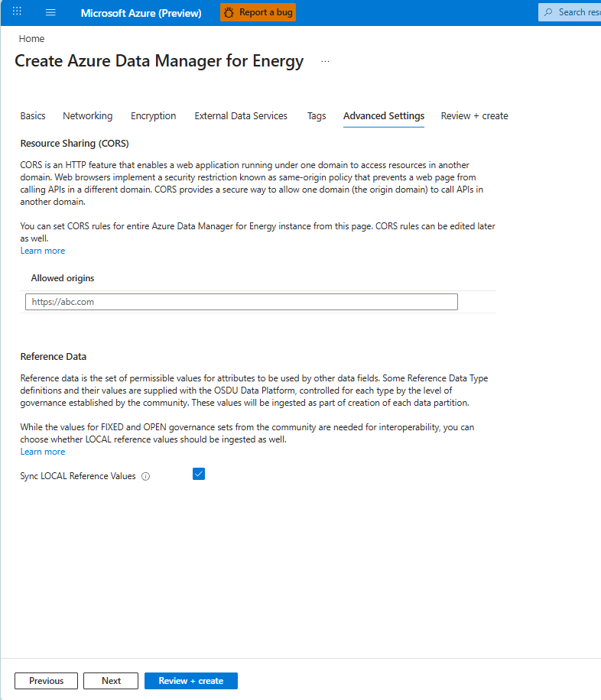Screen dimensions: 601x700
Task: Navigate back using the Home breadcrumb
Action: (31, 38)
